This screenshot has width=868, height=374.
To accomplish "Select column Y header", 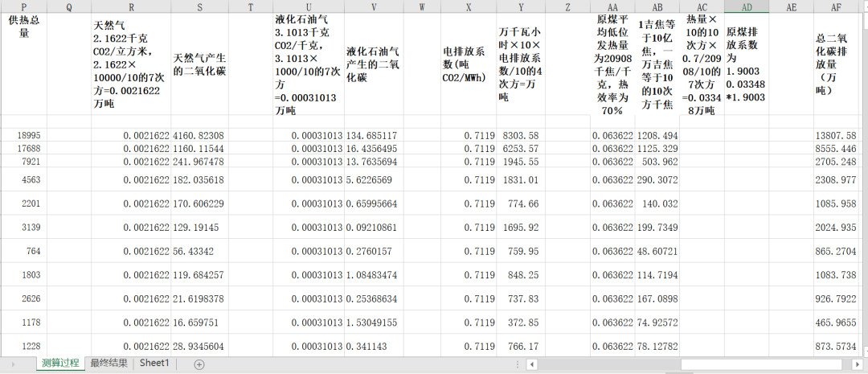I will click(521, 6).
